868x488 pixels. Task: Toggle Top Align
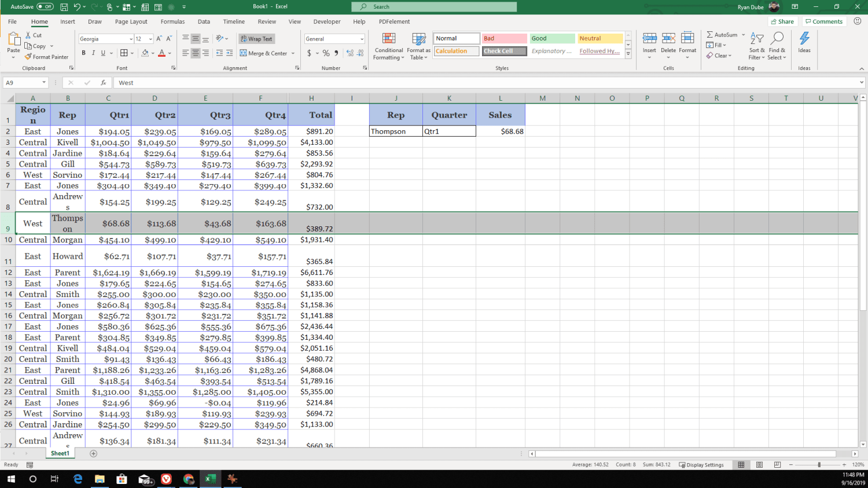[186, 39]
